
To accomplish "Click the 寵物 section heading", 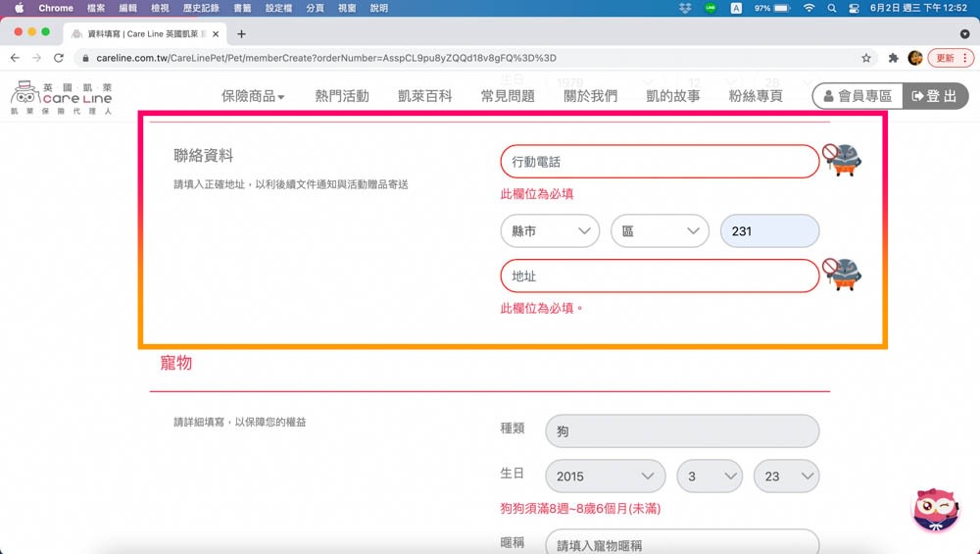I will [176, 363].
